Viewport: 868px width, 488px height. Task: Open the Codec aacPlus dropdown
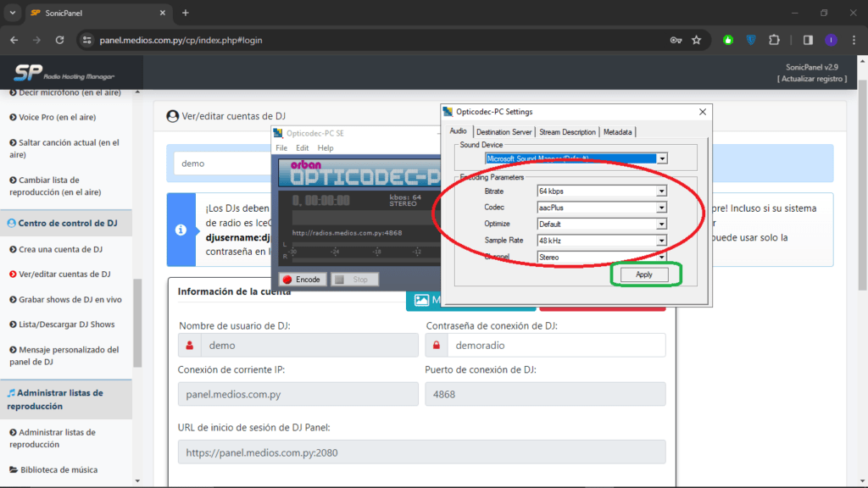coord(661,208)
